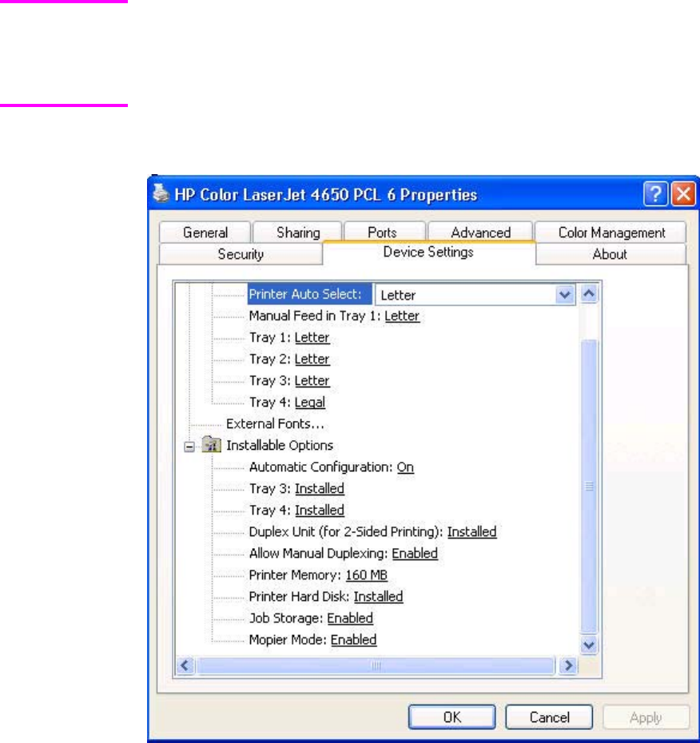This screenshot has height=743, width=700.
Task: Open the Color Management tab
Action: 611,232
